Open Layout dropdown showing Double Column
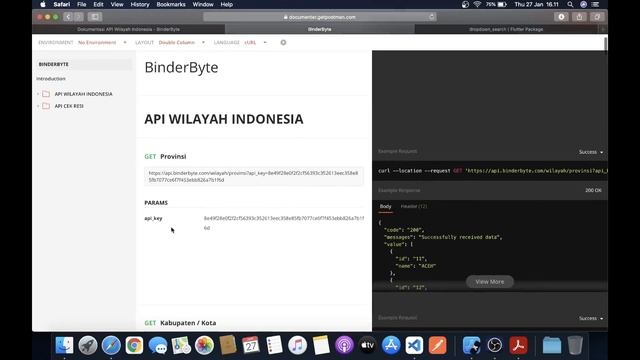This screenshot has height=360, width=640. 182,42
